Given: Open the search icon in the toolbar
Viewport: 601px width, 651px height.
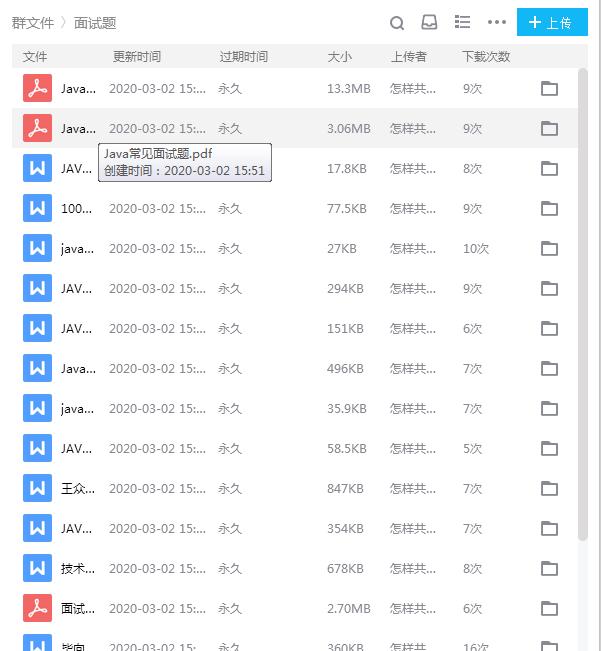Looking at the screenshot, I should pyautogui.click(x=397, y=23).
